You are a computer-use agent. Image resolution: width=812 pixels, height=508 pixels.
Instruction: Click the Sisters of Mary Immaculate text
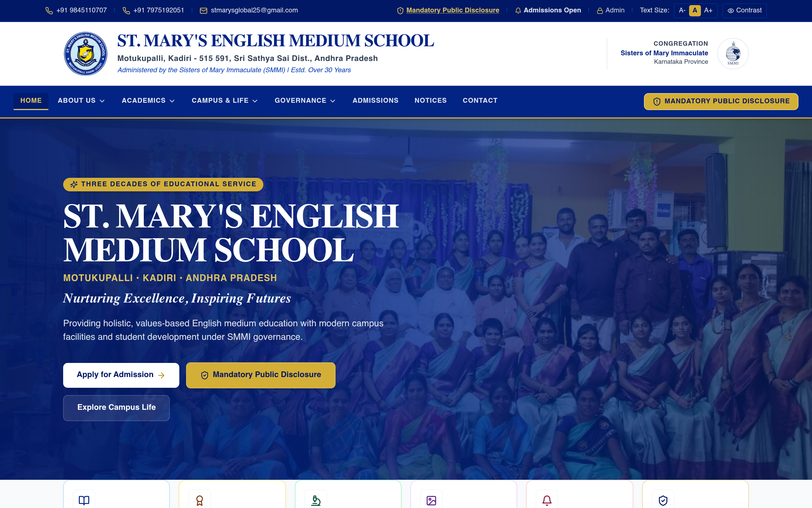coord(664,53)
